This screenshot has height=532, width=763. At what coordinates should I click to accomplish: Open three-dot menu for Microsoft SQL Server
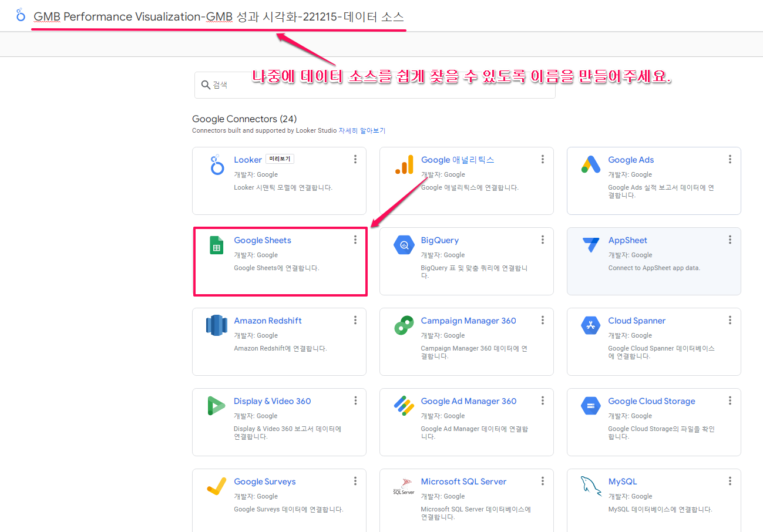pos(543,481)
